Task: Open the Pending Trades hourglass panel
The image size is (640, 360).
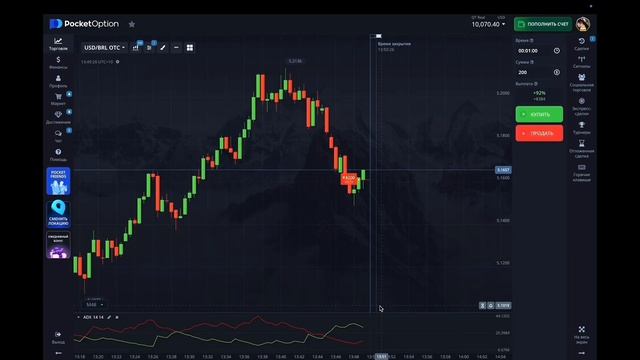Action: pyautogui.click(x=582, y=149)
